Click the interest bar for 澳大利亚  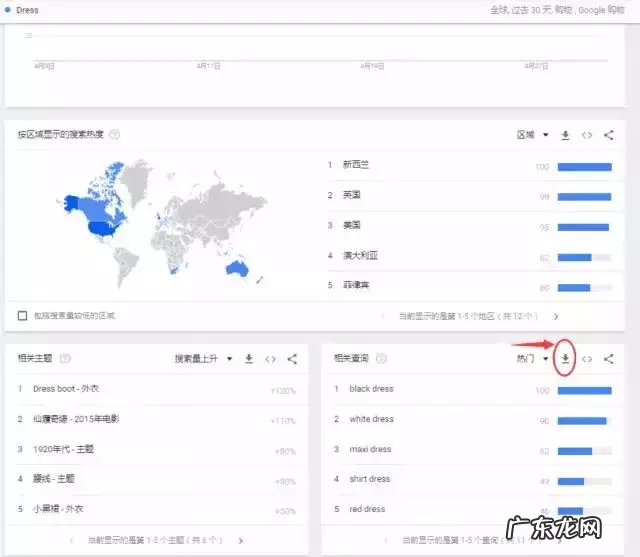coord(584,257)
